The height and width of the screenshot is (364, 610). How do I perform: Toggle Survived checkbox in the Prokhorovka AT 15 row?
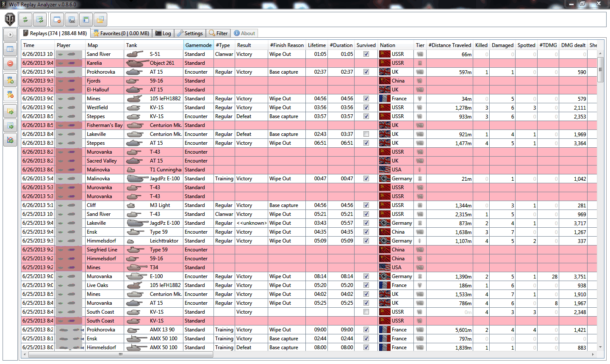[366, 72]
